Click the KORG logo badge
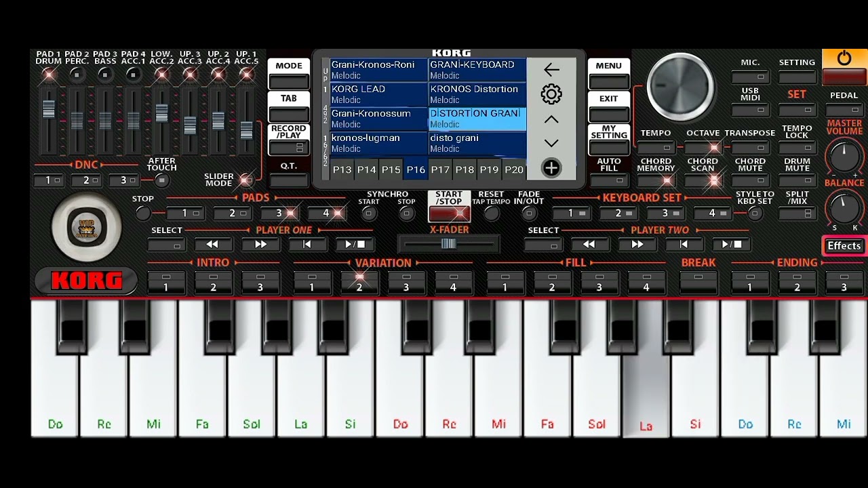This screenshot has width=868, height=488. coord(86,281)
